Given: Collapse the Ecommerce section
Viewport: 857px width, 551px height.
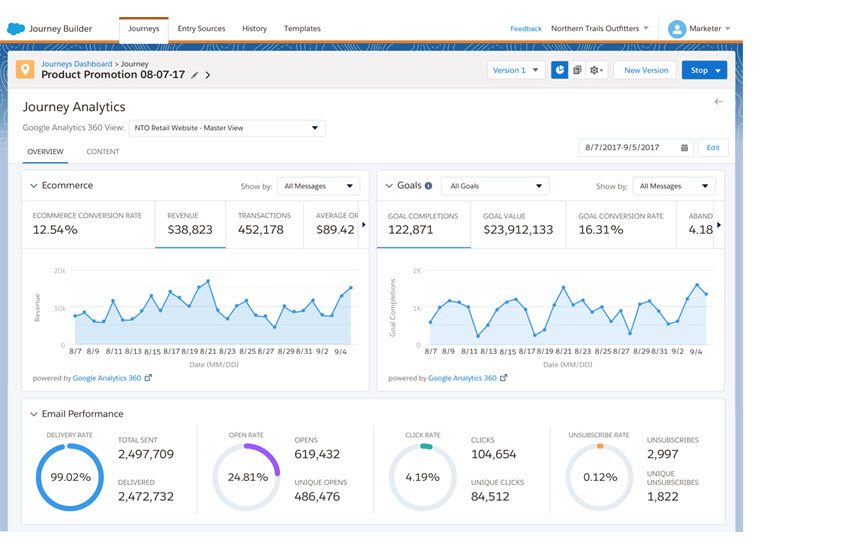Looking at the screenshot, I should 34,186.
